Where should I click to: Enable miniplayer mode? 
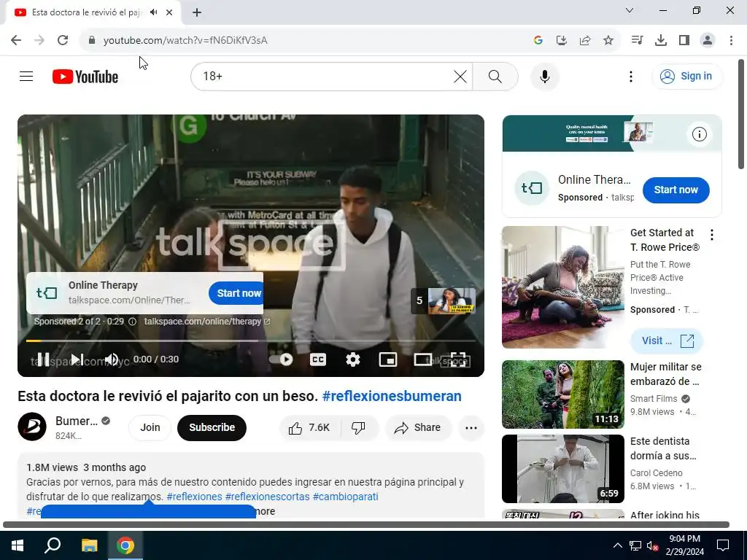(x=388, y=359)
